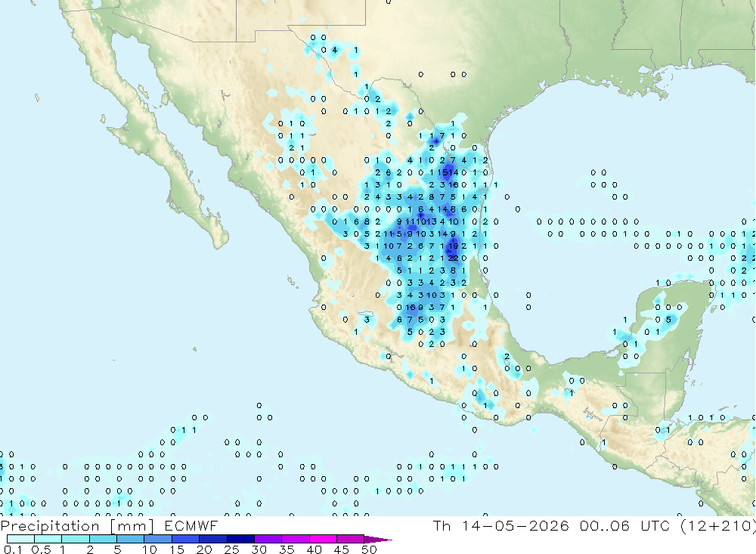Click the "ECMWF" model label

[191, 526]
